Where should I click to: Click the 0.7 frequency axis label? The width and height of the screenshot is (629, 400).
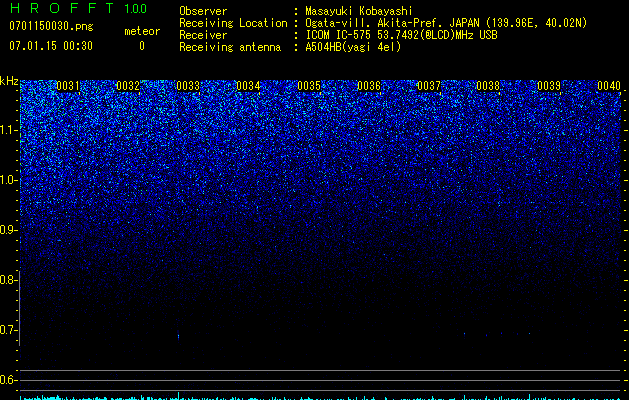(8, 330)
